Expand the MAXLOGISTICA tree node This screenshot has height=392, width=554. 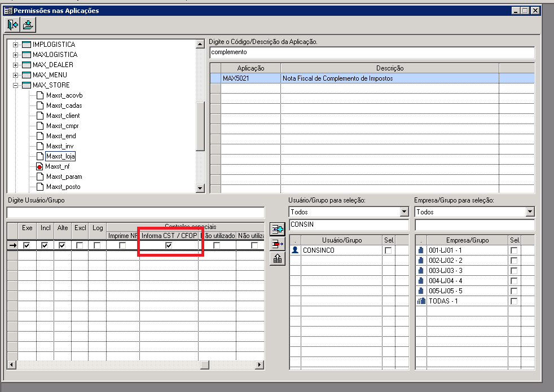15,55
